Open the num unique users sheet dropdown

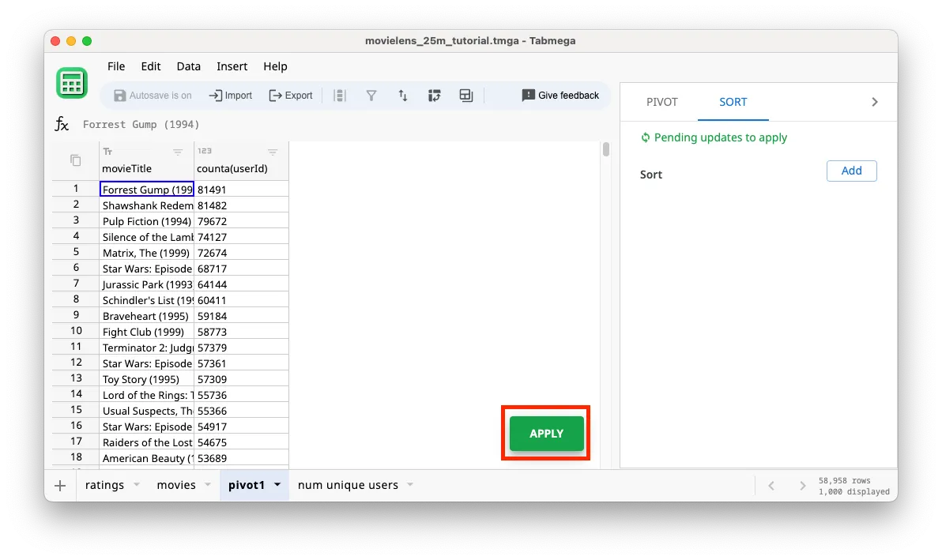409,486
